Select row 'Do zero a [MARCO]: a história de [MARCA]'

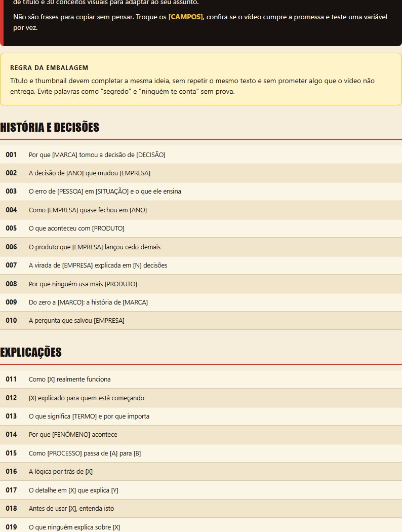pos(201,302)
